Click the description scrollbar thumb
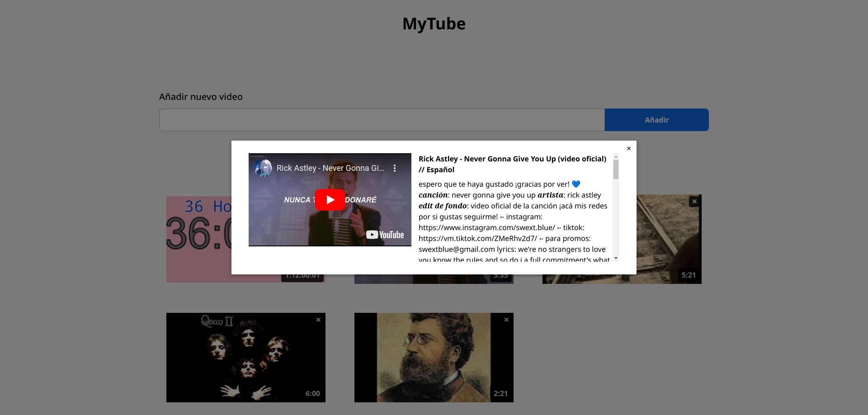 [x=616, y=170]
